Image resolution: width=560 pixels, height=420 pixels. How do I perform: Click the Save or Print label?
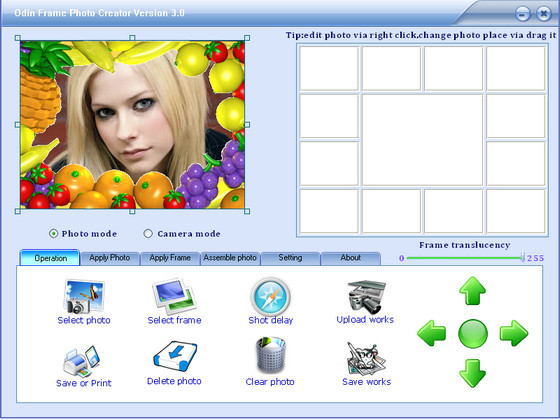pos(84,383)
